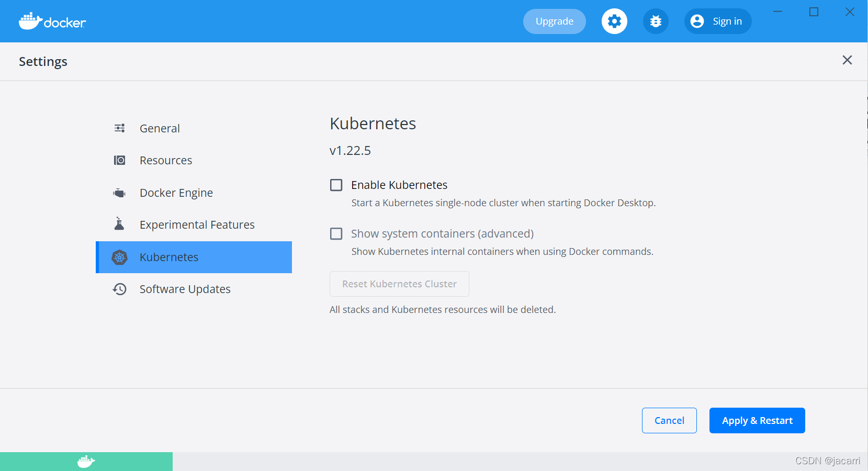Click Reset Kubernetes Cluster button
868x471 pixels.
(x=399, y=284)
